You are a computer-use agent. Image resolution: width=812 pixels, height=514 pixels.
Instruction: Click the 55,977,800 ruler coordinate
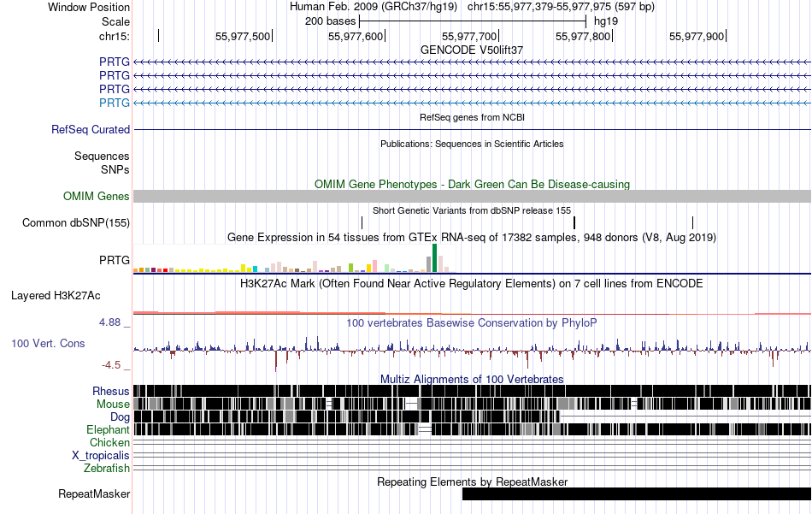[x=583, y=36]
